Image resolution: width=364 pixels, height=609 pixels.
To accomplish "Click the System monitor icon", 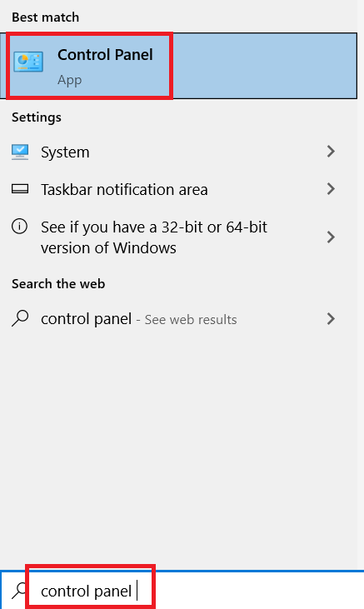I will pyautogui.click(x=20, y=152).
